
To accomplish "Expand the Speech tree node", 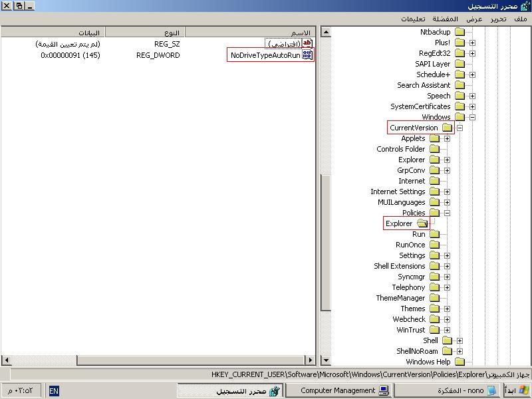I will coord(472,96).
